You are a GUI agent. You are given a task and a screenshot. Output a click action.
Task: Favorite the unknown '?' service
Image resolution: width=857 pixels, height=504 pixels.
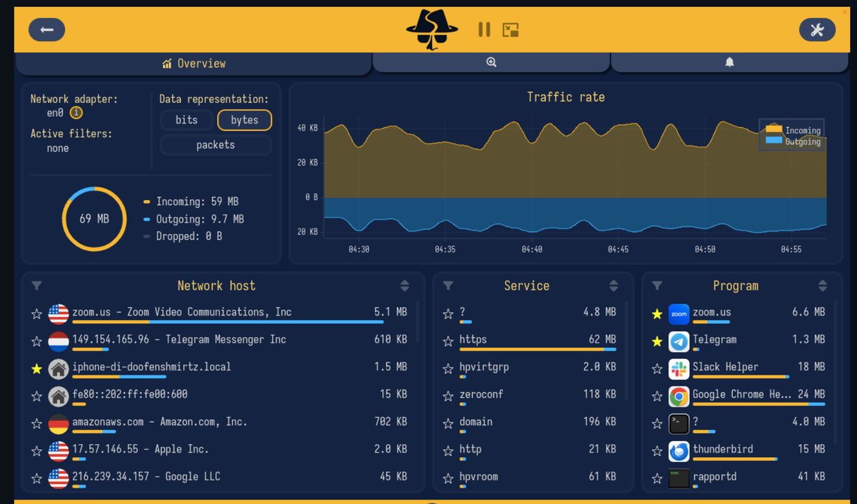[448, 314]
